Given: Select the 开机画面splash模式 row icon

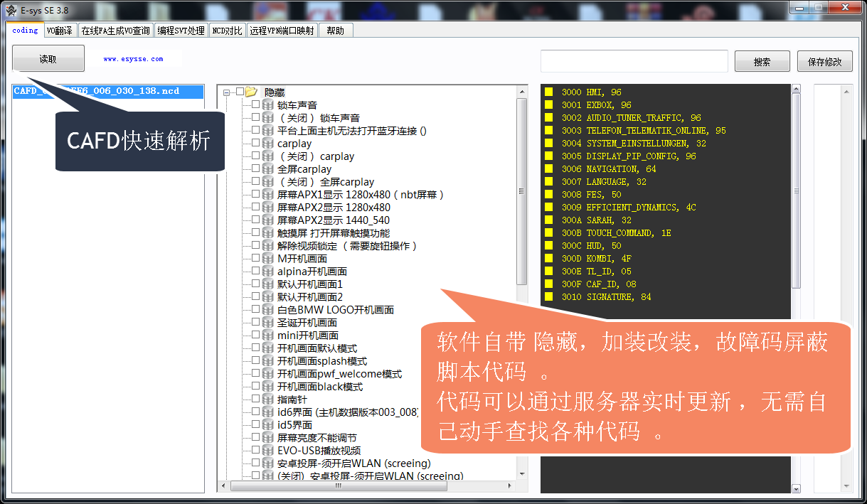Looking at the screenshot, I should click(268, 361).
